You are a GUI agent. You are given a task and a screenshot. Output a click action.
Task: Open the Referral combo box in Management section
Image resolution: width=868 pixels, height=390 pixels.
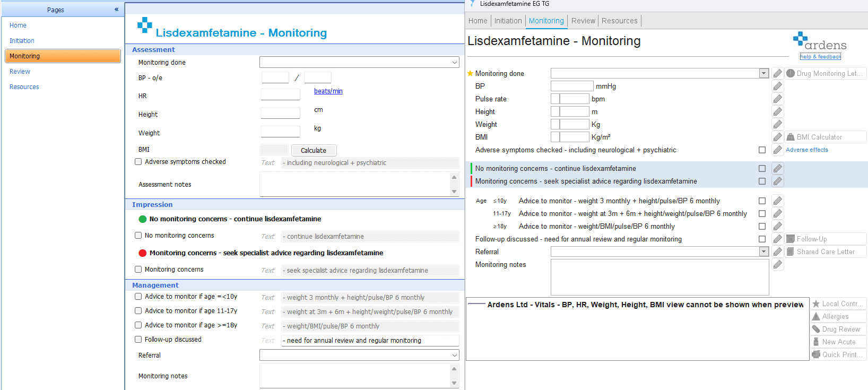[x=359, y=355]
